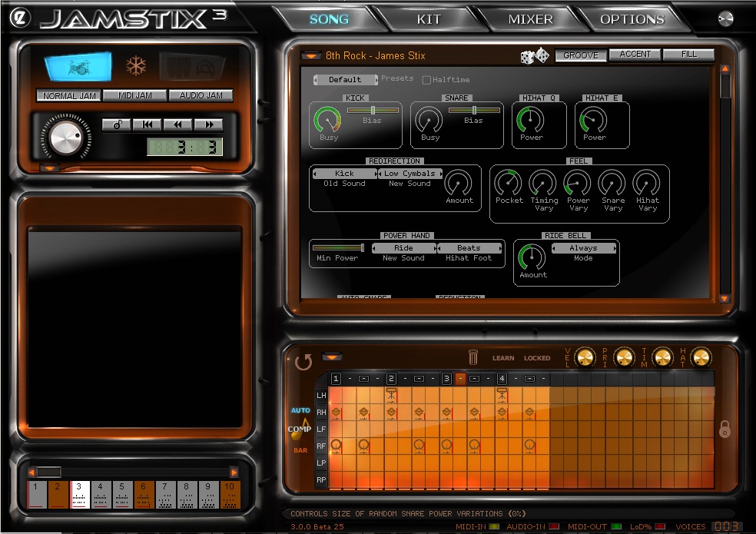
Task: Click the loop note icon button
Action: [117, 124]
